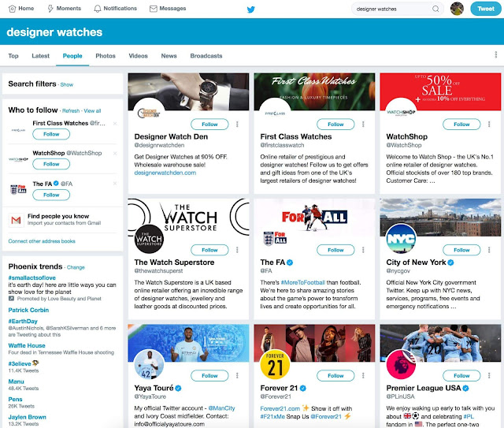Click the Tweet button
Screen dimensions: 504x428
(x=486, y=9)
